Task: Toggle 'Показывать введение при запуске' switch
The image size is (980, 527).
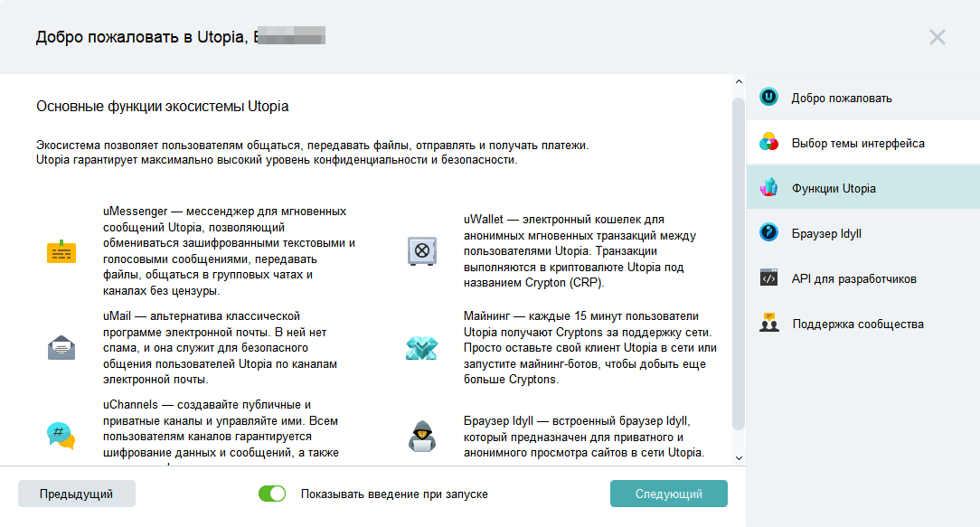Action: pos(272,494)
